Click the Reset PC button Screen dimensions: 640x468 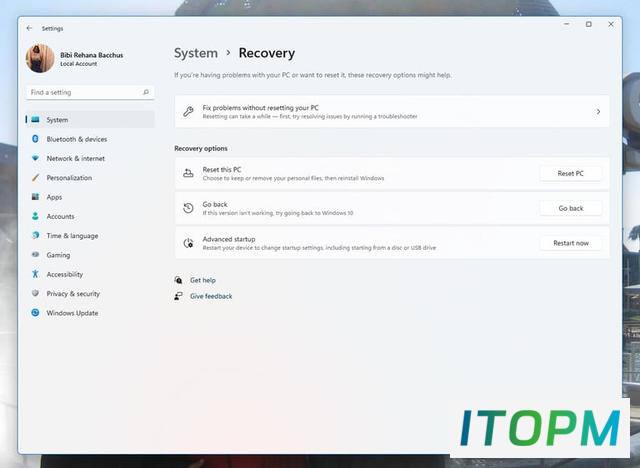pyautogui.click(x=571, y=173)
